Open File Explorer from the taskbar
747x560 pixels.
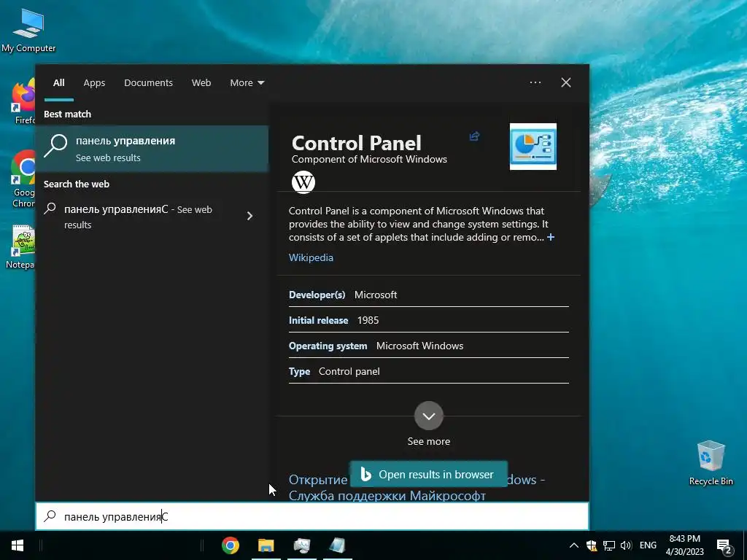(x=266, y=545)
